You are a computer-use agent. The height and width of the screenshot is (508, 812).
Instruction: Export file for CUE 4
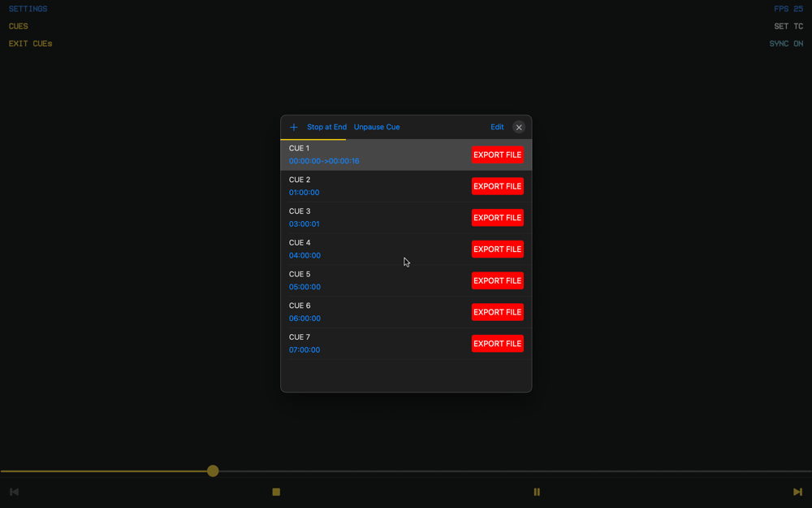[x=497, y=249]
